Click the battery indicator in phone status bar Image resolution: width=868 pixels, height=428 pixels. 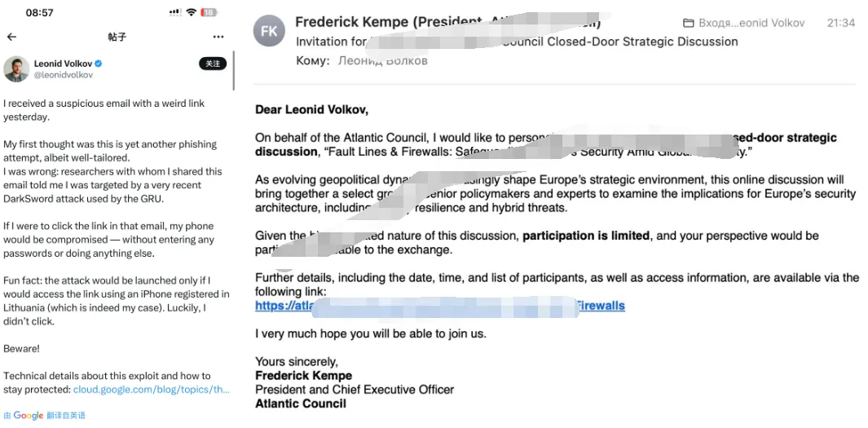coord(209,13)
